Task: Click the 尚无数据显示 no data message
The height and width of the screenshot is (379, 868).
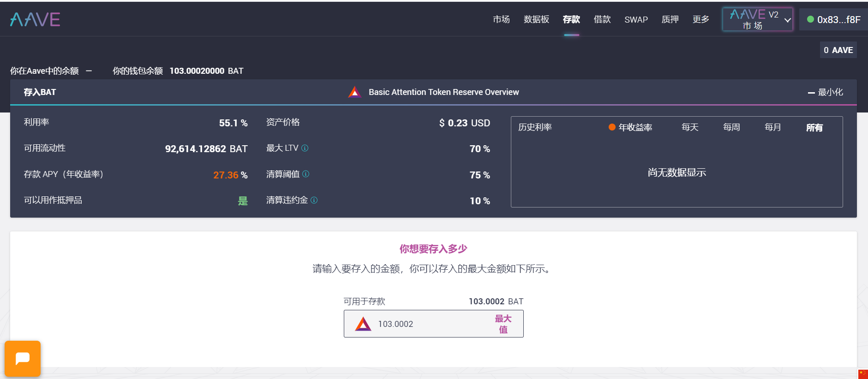Action: coord(676,172)
